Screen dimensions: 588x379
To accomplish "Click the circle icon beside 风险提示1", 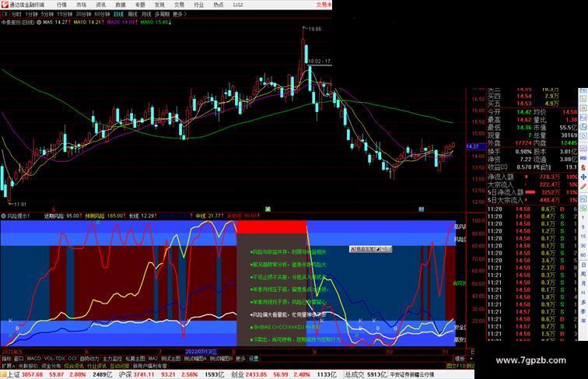I will 4,216.
